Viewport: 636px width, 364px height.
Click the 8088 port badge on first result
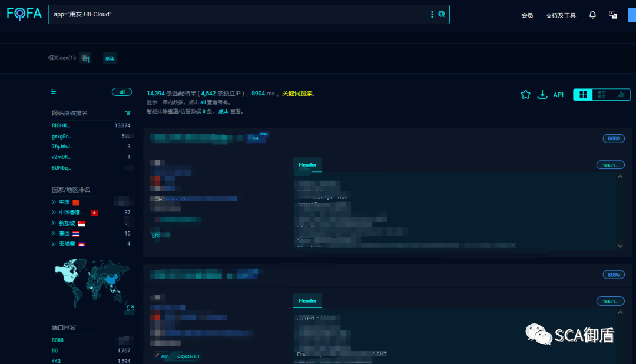click(x=613, y=138)
